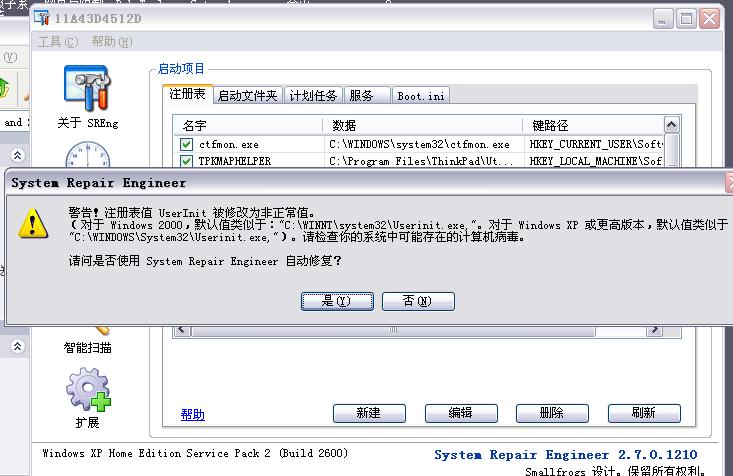The height and width of the screenshot is (476, 733).
Task: Switch to the Boot.ini tab
Action: pos(421,96)
